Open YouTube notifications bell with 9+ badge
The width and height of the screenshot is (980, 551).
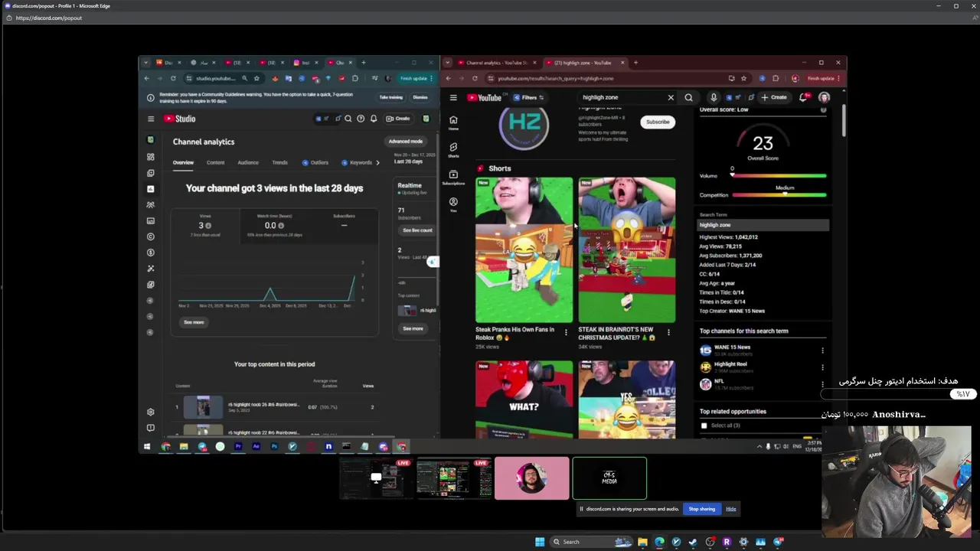click(803, 97)
